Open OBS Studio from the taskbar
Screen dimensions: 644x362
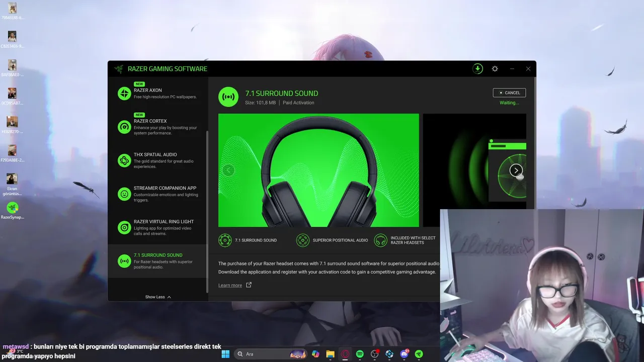[x=374, y=354]
